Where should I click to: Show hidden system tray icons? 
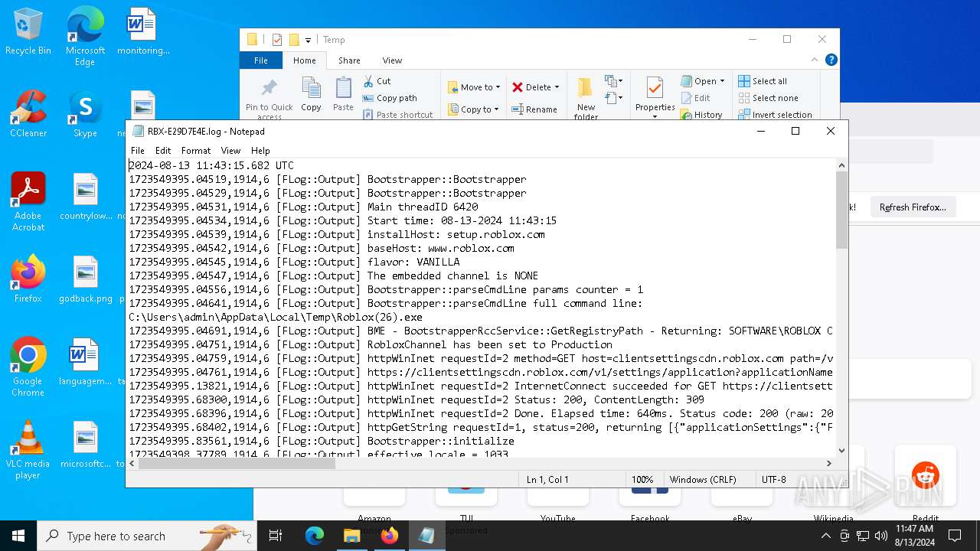point(825,536)
